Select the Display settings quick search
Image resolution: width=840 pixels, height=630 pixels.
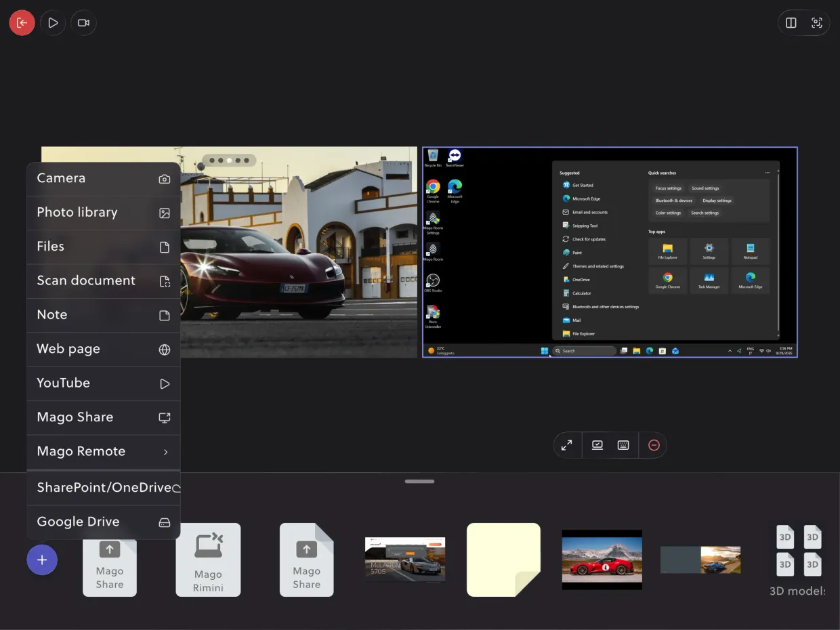(x=717, y=201)
